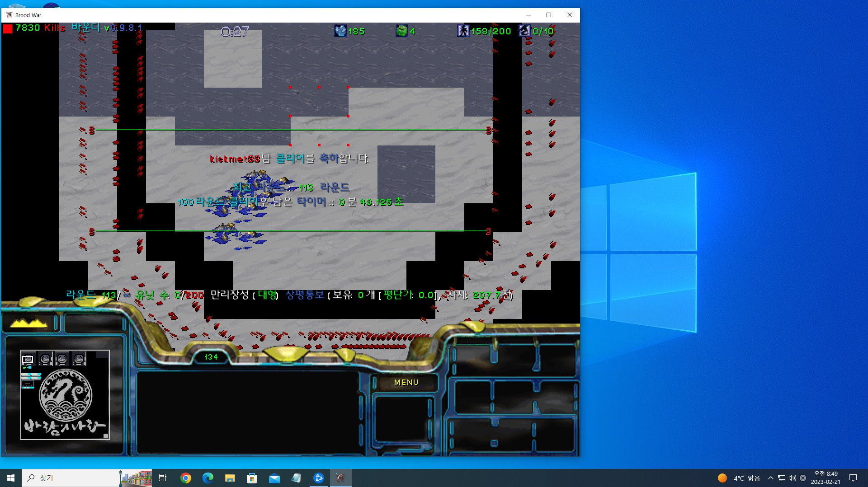
Task: Open the weather widget showing -4°C
Action: click(739, 478)
